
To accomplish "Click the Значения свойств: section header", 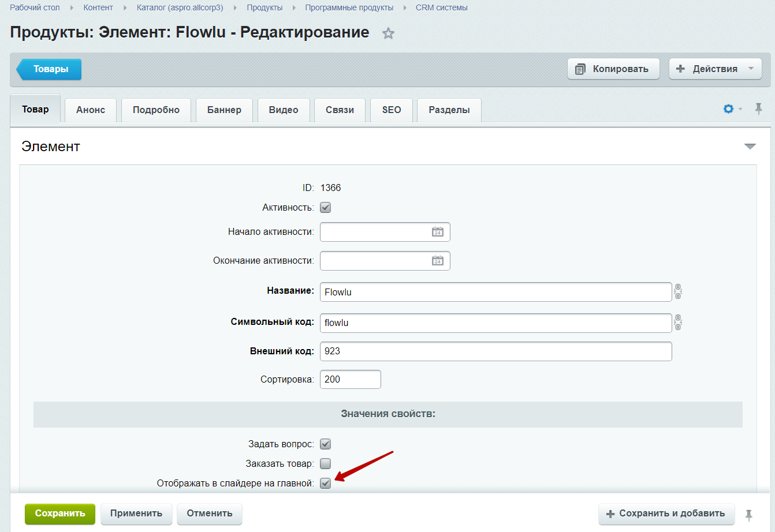I will tap(388, 414).
